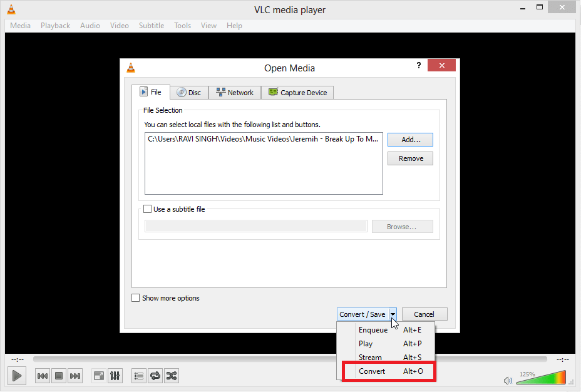Choose Convert from the dropdown menu
The image size is (581, 392).
tap(386, 371)
